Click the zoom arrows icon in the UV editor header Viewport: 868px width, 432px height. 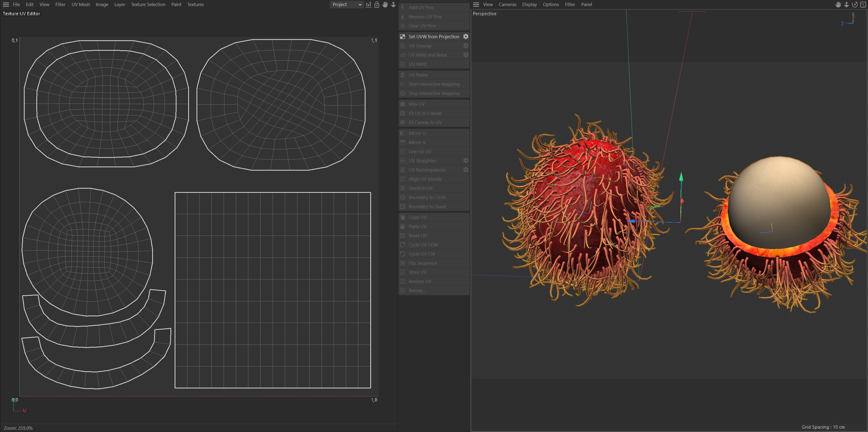point(393,4)
